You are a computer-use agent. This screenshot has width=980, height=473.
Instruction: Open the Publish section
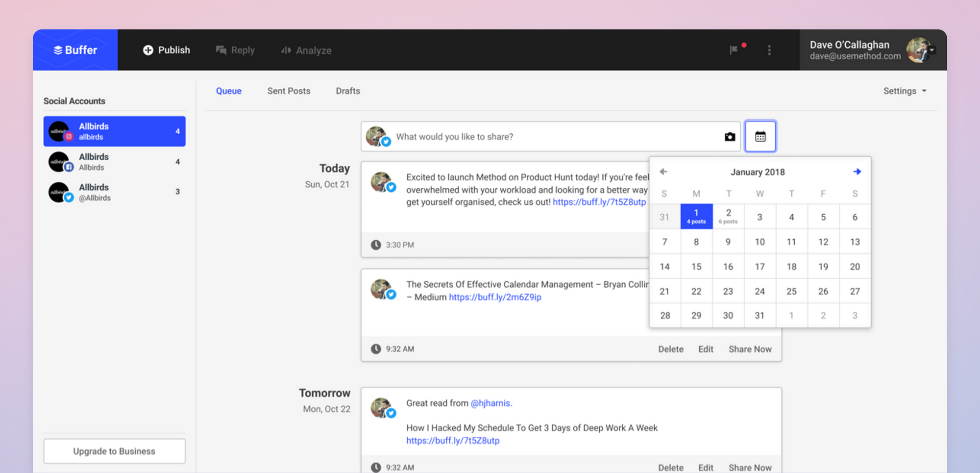click(167, 50)
